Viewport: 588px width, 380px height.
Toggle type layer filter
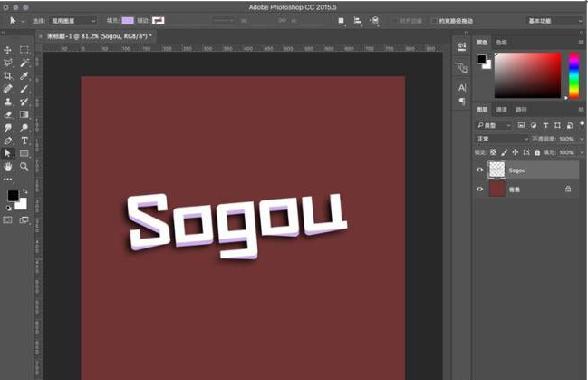tap(545, 125)
